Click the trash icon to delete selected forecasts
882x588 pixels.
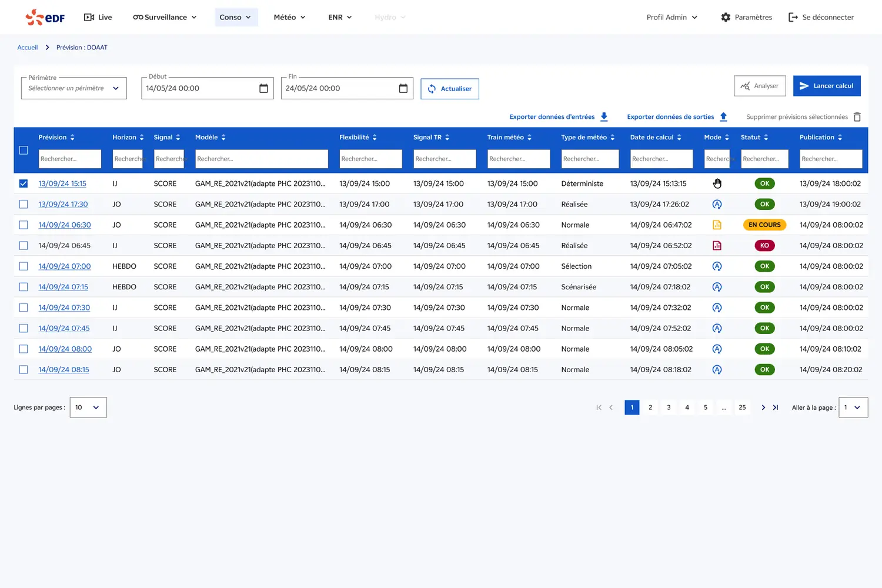857,117
